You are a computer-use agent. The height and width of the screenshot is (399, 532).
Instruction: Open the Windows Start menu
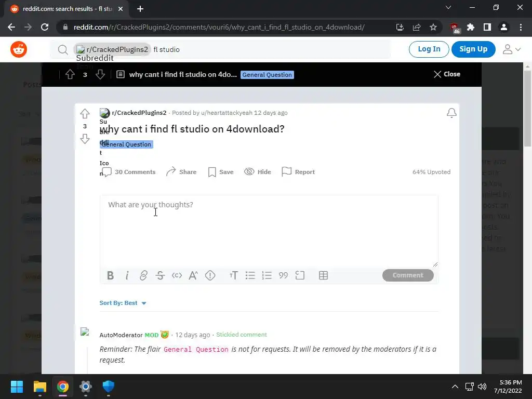click(17, 387)
